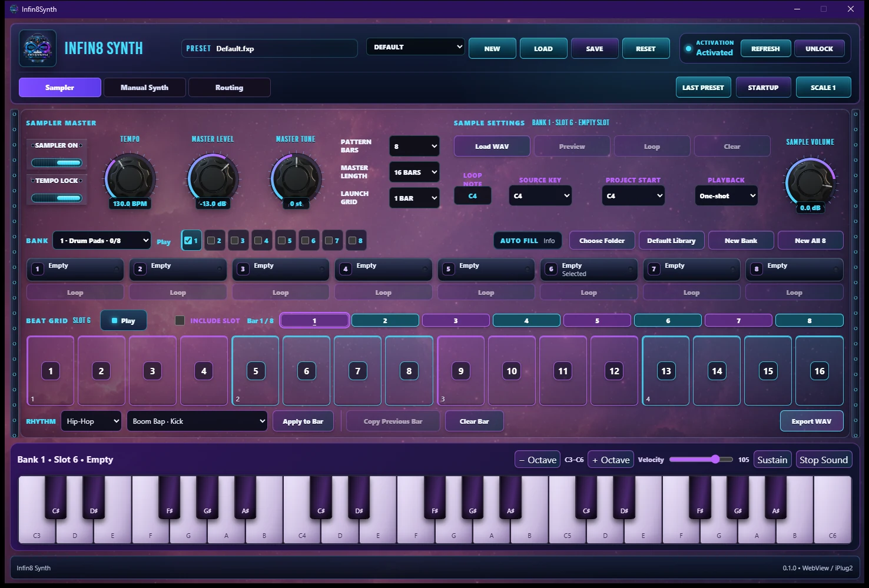Trigger beat grid step 9

461,371
